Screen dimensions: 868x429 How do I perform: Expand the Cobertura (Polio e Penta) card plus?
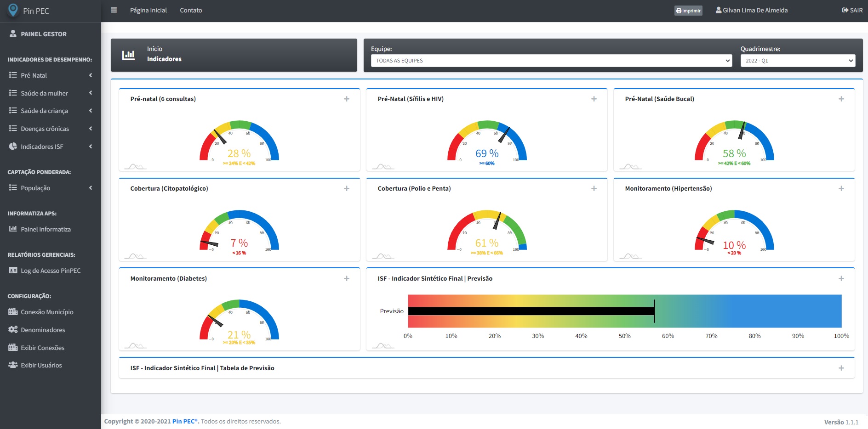coord(594,188)
